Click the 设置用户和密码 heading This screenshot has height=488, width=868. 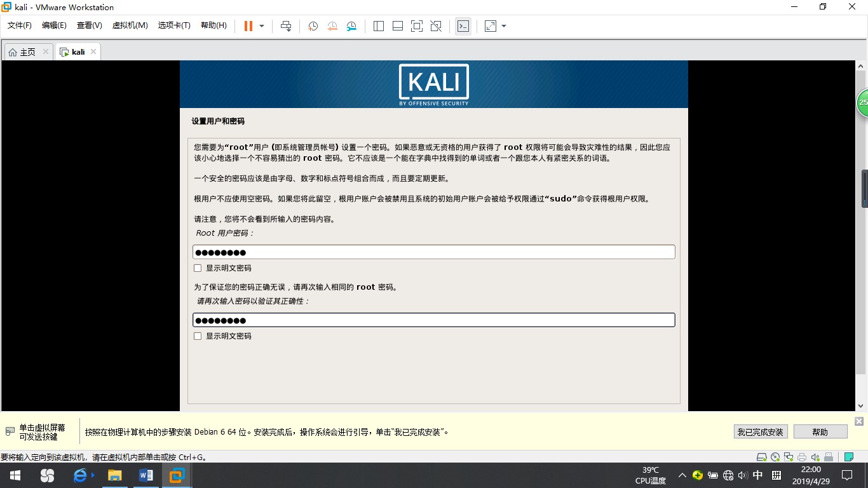point(218,121)
